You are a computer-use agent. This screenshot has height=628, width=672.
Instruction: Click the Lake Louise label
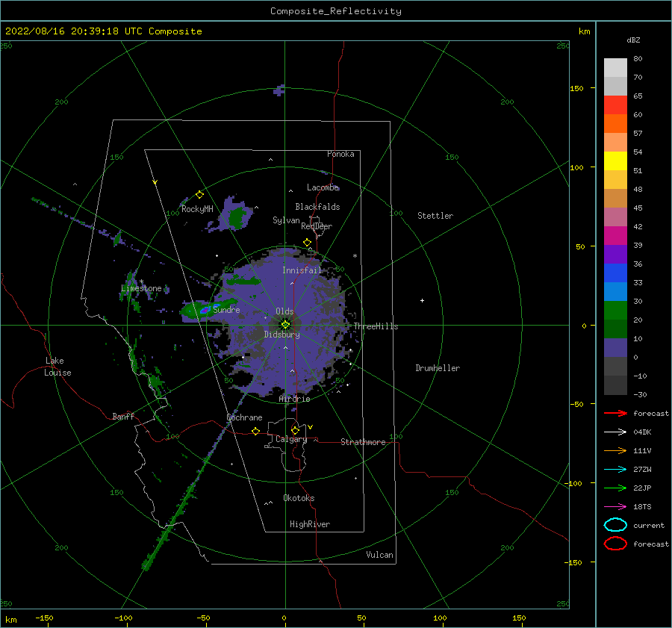coord(57,367)
